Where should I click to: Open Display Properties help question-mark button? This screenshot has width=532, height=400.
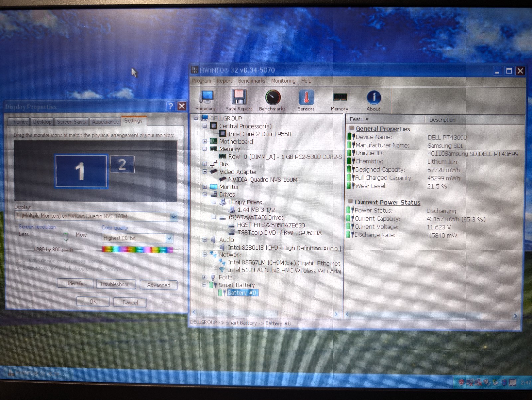coord(171,106)
